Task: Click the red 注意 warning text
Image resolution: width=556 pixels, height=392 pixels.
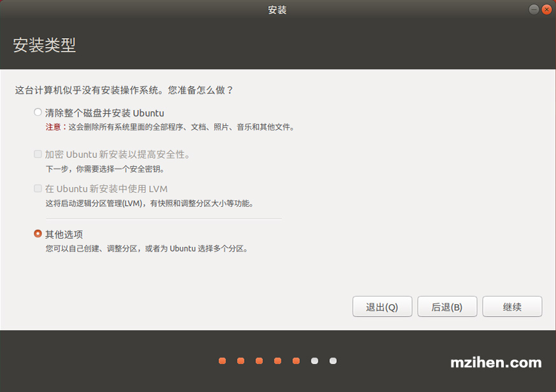Action: click(x=53, y=127)
